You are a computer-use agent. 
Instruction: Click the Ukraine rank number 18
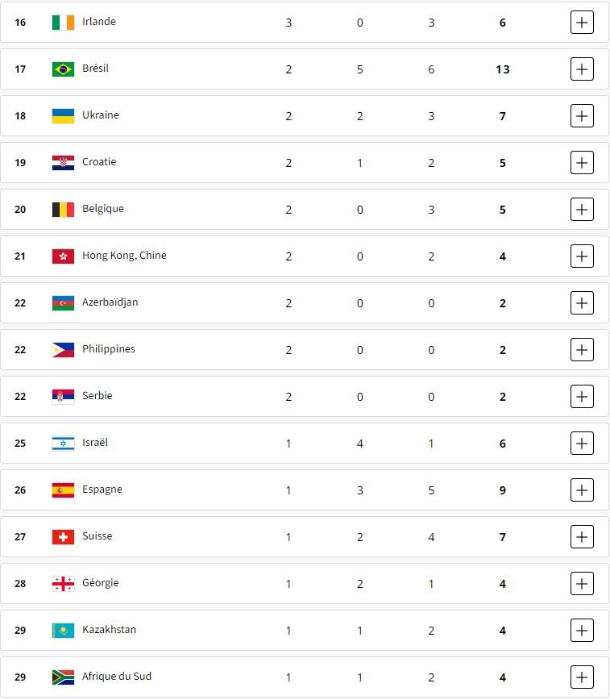pos(20,116)
